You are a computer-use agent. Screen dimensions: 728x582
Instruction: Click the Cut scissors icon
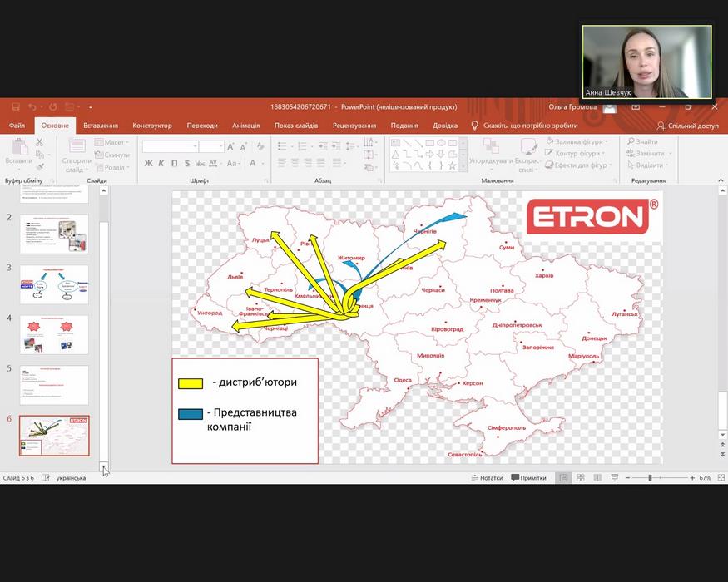pos(39,143)
